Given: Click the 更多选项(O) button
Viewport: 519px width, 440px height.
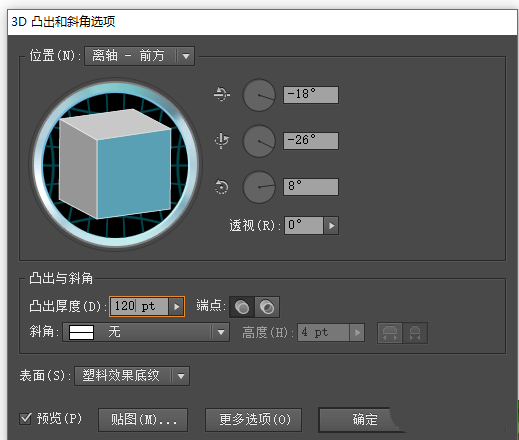Looking at the screenshot, I should pos(253,420).
